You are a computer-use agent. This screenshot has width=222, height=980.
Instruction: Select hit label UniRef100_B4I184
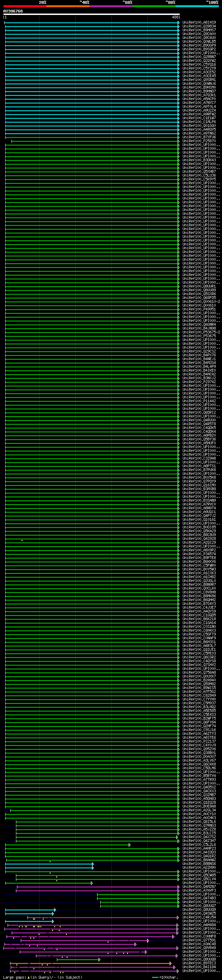tap(199, 967)
